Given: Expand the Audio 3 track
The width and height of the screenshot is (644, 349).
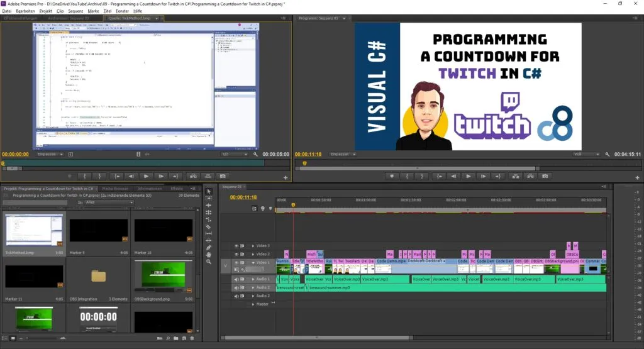Looking at the screenshot, I should [253, 296].
